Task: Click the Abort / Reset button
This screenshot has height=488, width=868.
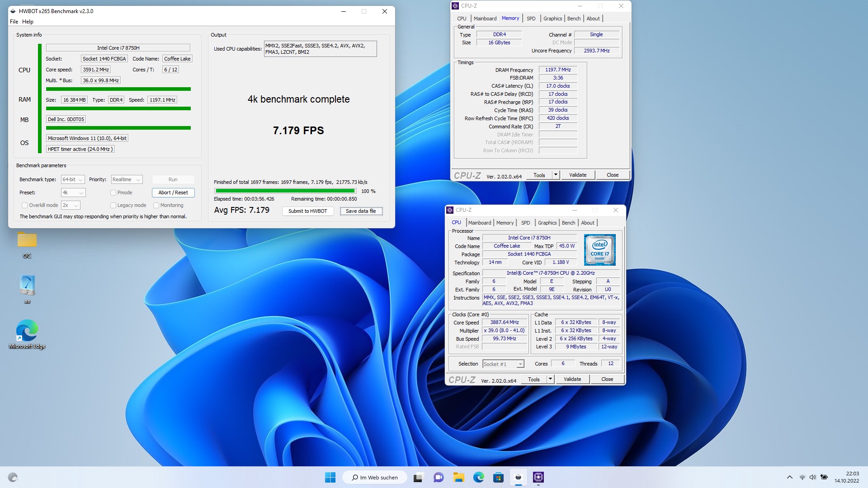Action: coord(173,192)
